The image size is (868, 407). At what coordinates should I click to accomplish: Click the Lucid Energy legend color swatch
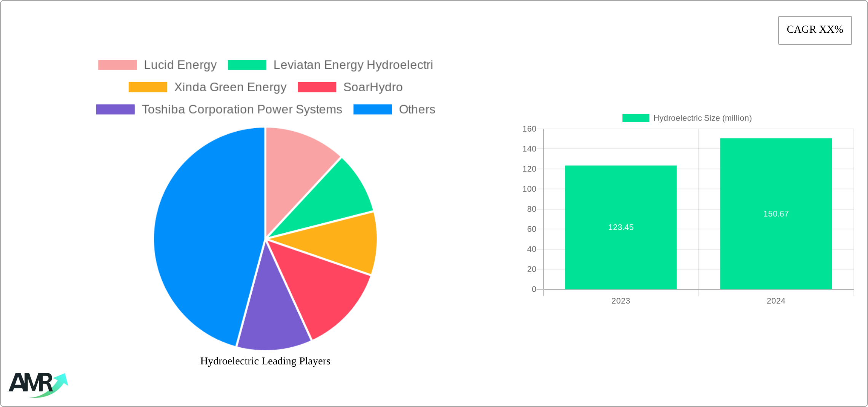(118, 65)
